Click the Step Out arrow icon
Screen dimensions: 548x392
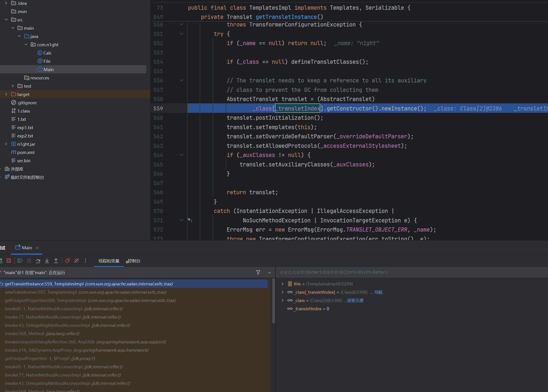56,261
